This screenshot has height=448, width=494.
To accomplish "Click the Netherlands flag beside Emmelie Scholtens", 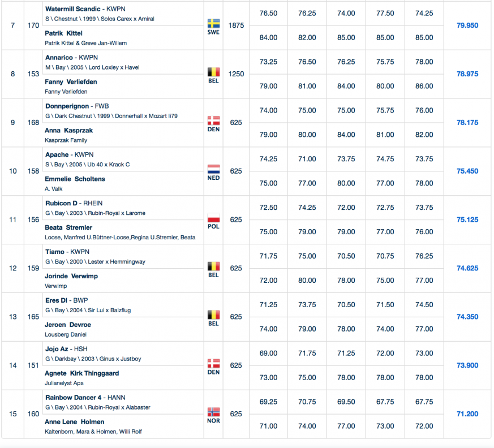I will click(213, 170).
